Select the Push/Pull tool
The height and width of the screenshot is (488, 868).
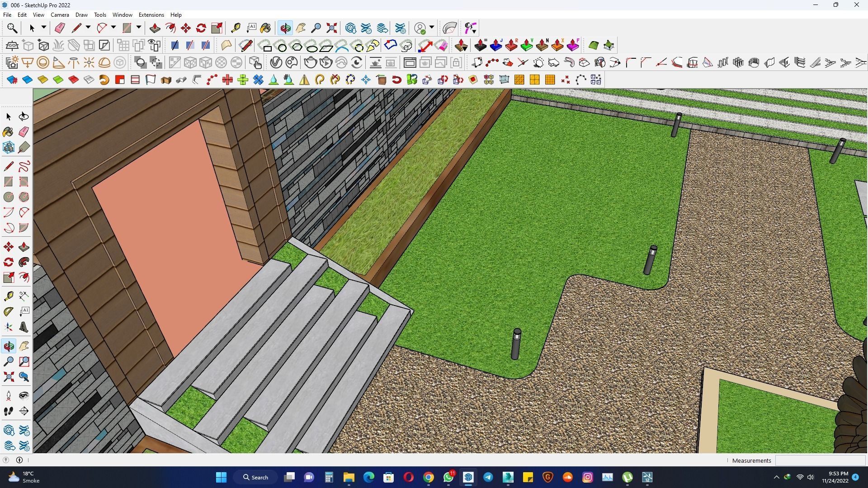pyautogui.click(x=155, y=28)
